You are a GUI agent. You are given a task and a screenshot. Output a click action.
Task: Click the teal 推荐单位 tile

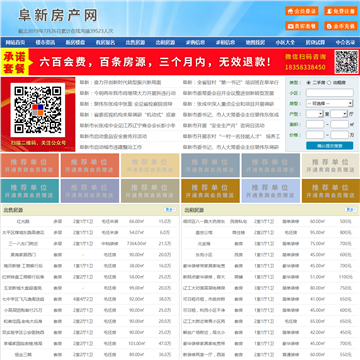[30, 191]
